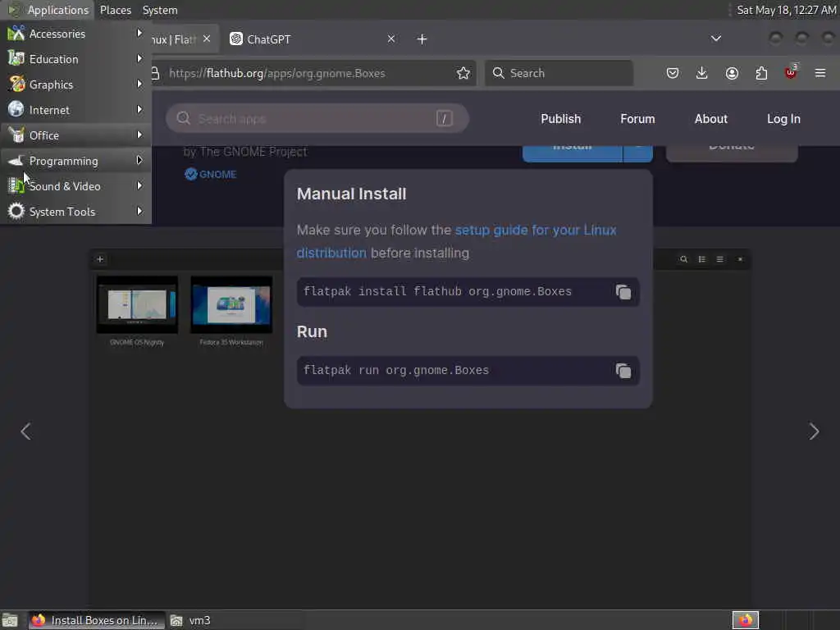
Task: Open the Accessories submenu
Action: tap(75, 33)
